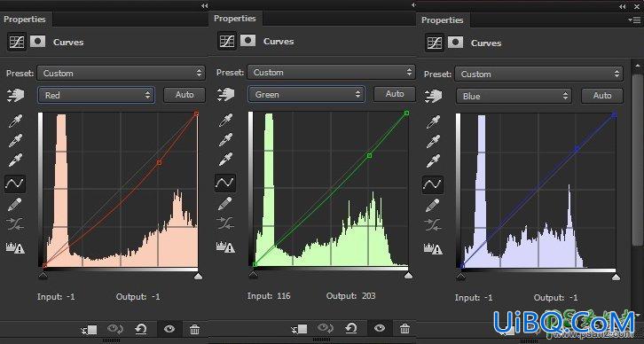Reset adjustment defaults in Green Curves panel
Viewport: 644px width, 344px height.
(351, 328)
